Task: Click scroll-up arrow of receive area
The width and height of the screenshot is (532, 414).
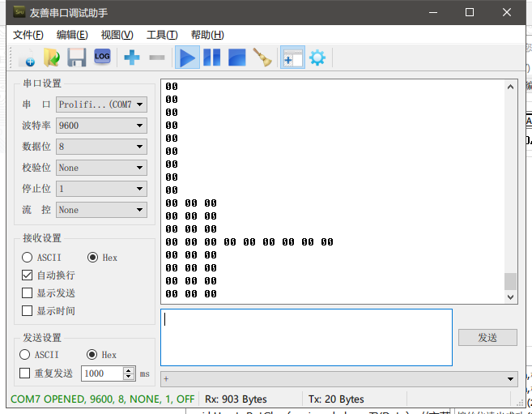Action: 510,87
